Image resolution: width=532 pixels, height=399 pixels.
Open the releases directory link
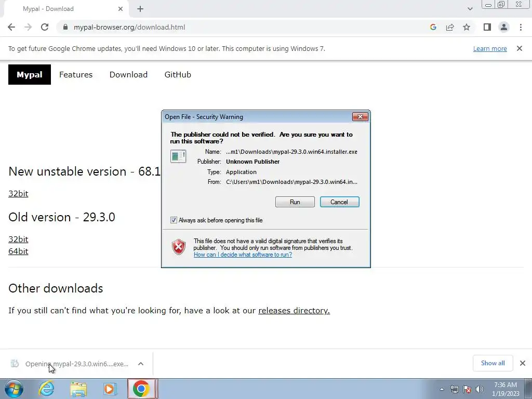[x=294, y=311]
